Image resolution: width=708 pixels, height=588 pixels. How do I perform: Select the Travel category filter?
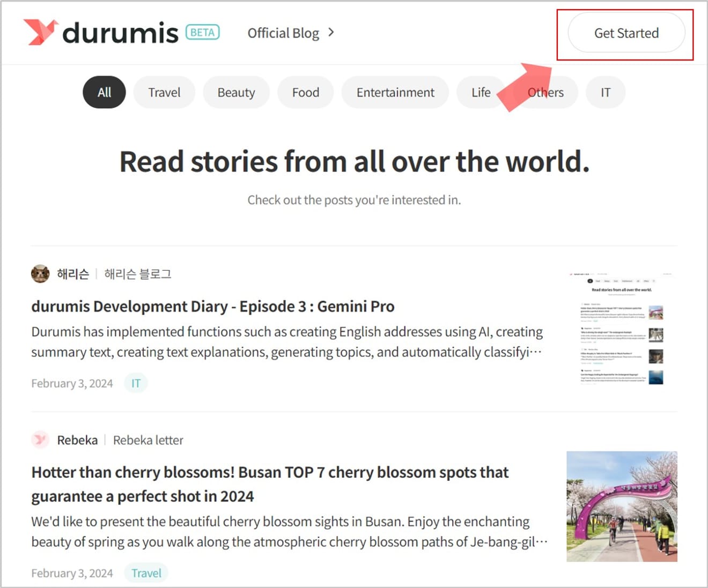click(x=164, y=92)
